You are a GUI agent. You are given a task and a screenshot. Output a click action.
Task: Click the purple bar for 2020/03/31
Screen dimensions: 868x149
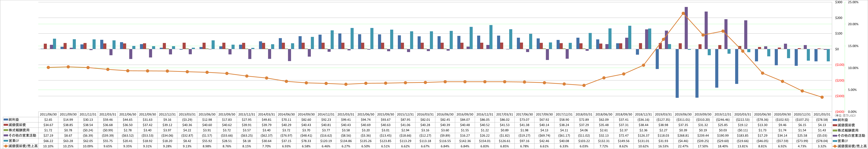pos(746,35)
